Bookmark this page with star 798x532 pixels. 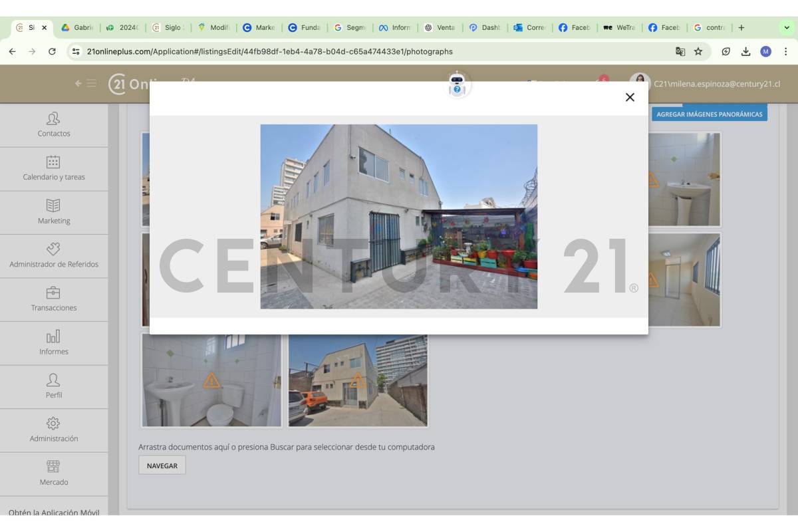698,51
